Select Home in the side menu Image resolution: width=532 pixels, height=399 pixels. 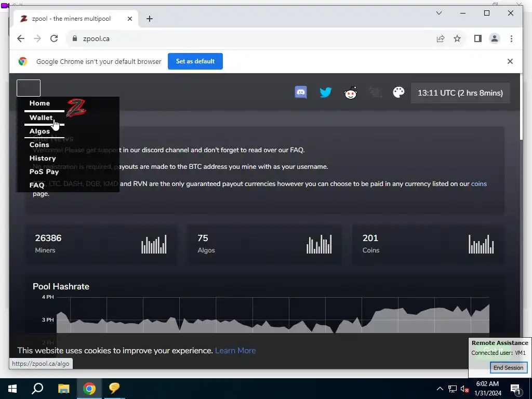pyautogui.click(x=39, y=103)
